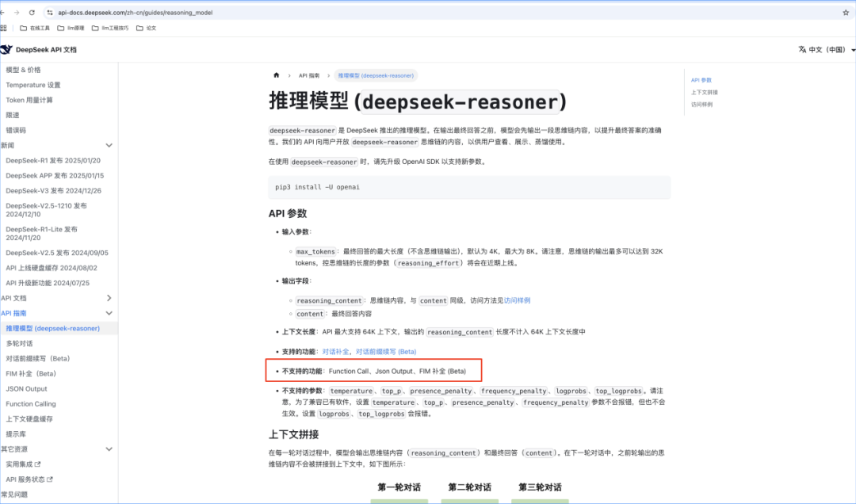The height and width of the screenshot is (504, 856).
Task: Open DeepSeek-V2.5 发布 2024/09/05 news
Action: [57, 253]
